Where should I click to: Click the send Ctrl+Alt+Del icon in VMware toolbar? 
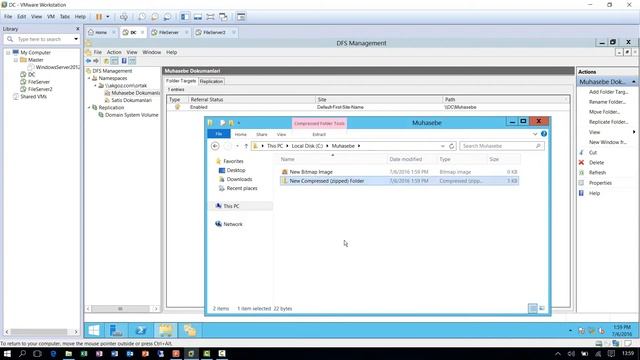click(124, 17)
